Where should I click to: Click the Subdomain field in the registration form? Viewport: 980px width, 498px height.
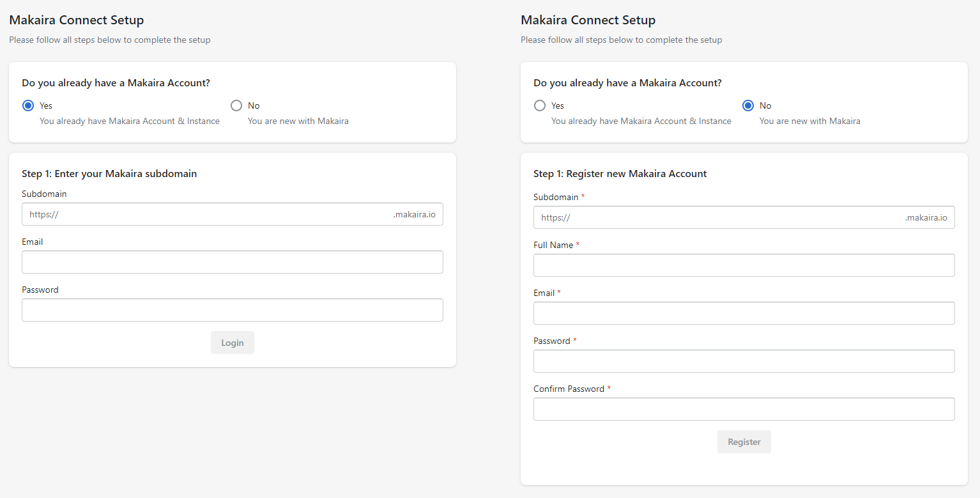tap(735, 217)
